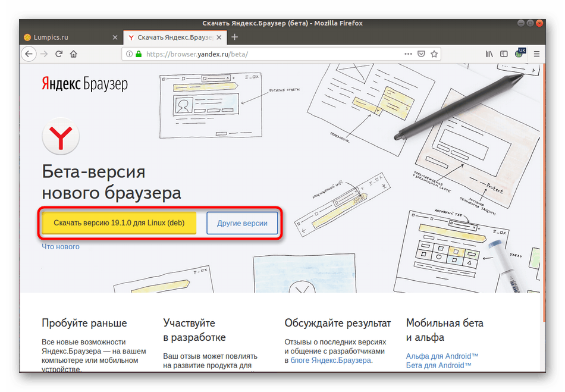Image resolution: width=565 pixels, height=392 pixels.
Task: Click the Пробуйте раньше heading
Action: pyautogui.click(x=84, y=323)
